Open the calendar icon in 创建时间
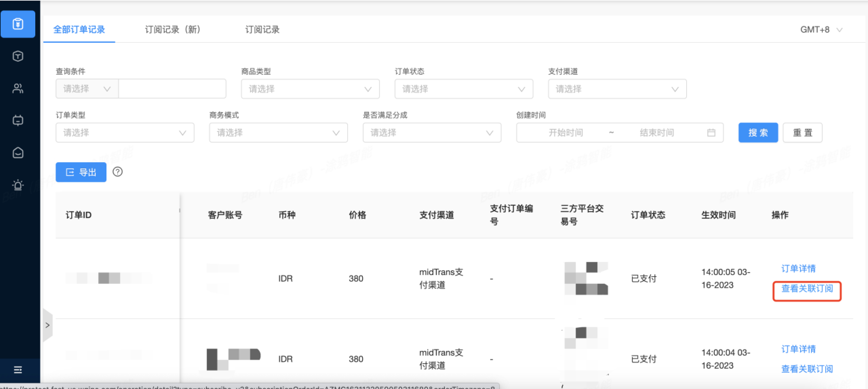This screenshot has height=389, width=868. point(711,133)
